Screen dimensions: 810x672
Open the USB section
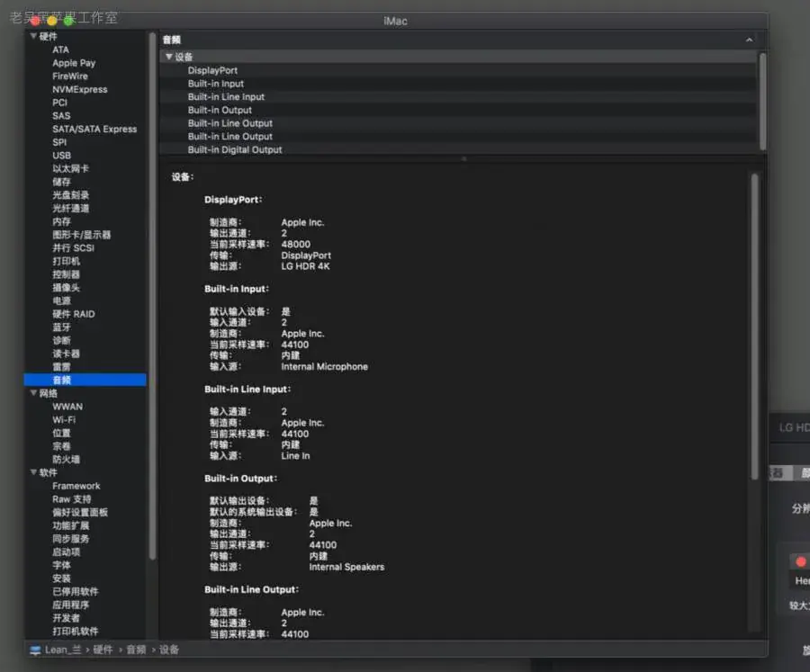[x=61, y=156]
